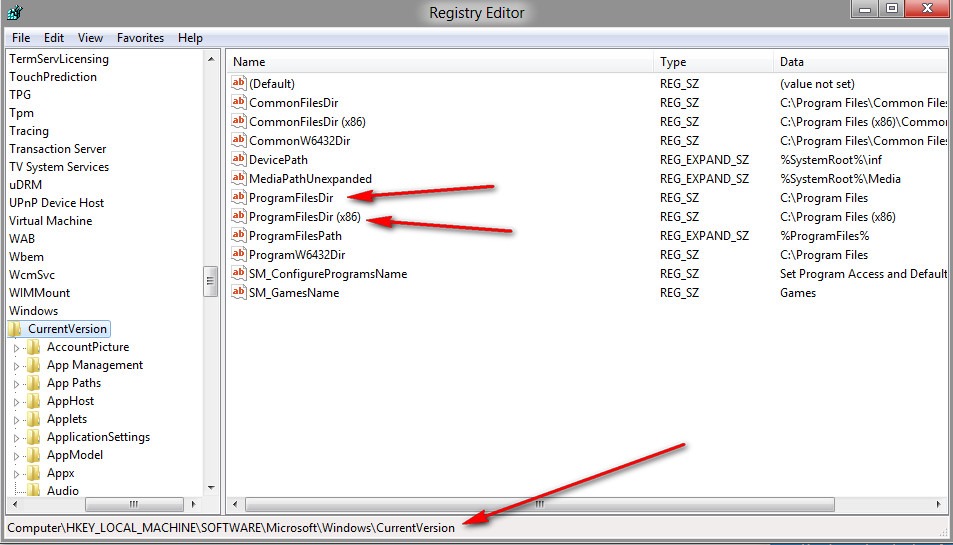Select the Transaction Server key
The width and height of the screenshot is (953, 545).
click(57, 149)
